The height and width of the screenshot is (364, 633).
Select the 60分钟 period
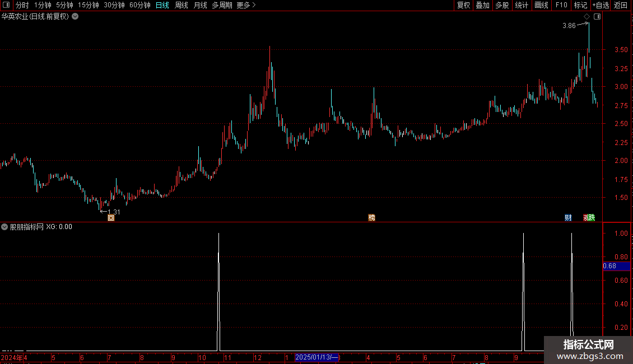click(x=139, y=5)
